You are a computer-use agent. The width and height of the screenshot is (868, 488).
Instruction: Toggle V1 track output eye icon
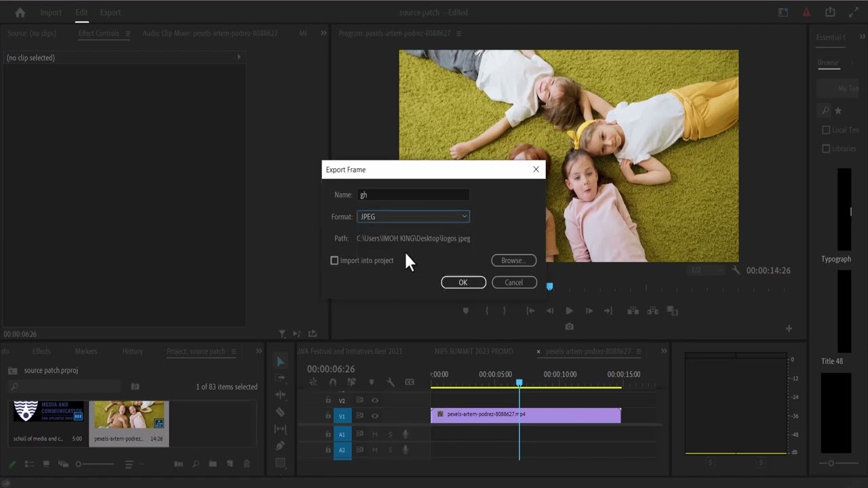point(375,415)
